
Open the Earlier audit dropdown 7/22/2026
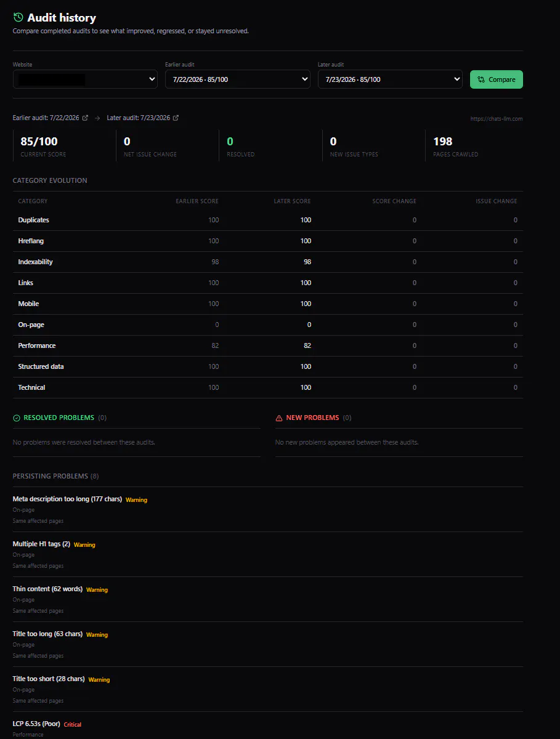click(x=238, y=79)
